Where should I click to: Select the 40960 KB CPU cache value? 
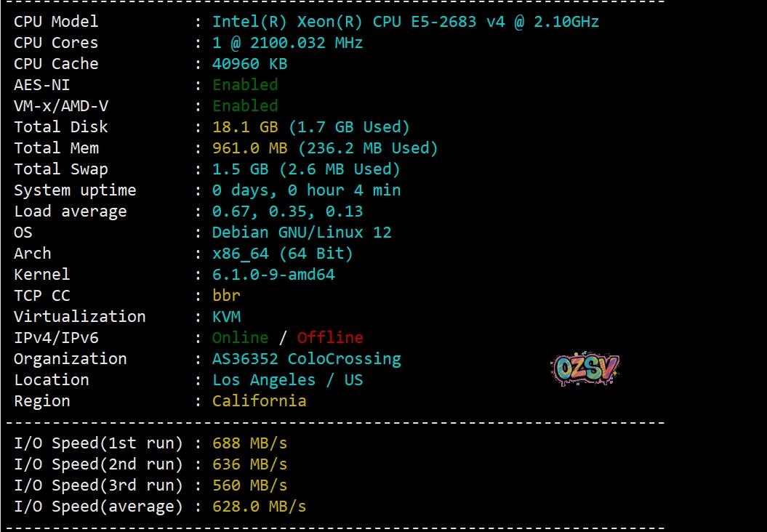click(249, 64)
